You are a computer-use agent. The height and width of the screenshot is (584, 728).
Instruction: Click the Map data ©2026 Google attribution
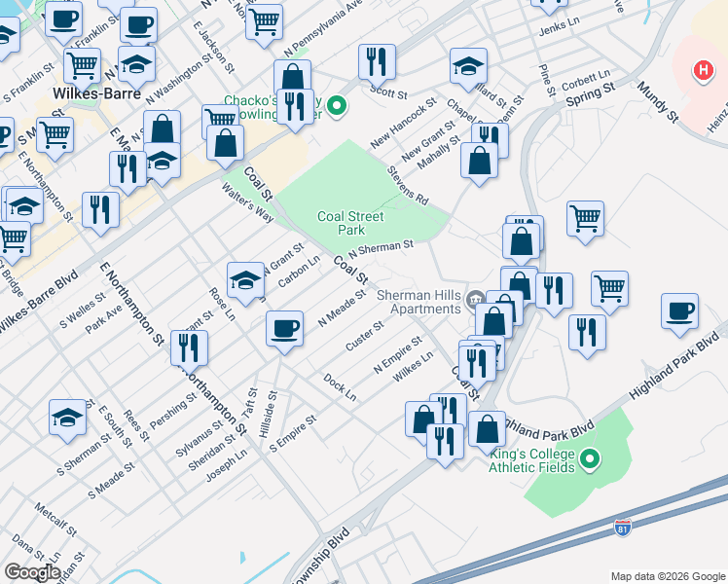668,576
